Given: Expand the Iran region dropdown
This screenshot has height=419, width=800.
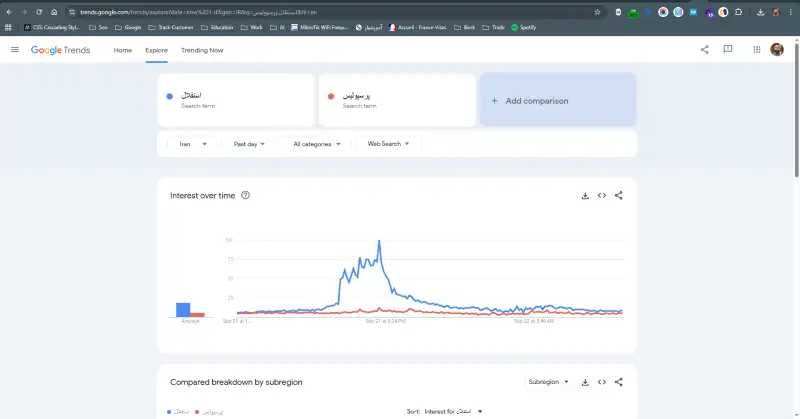Looking at the screenshot, I should coord(192,144).
